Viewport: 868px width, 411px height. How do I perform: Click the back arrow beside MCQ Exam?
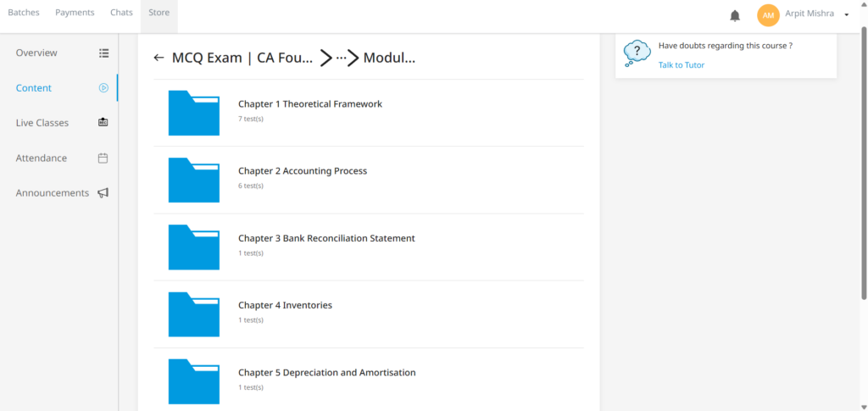coord(159,58)
